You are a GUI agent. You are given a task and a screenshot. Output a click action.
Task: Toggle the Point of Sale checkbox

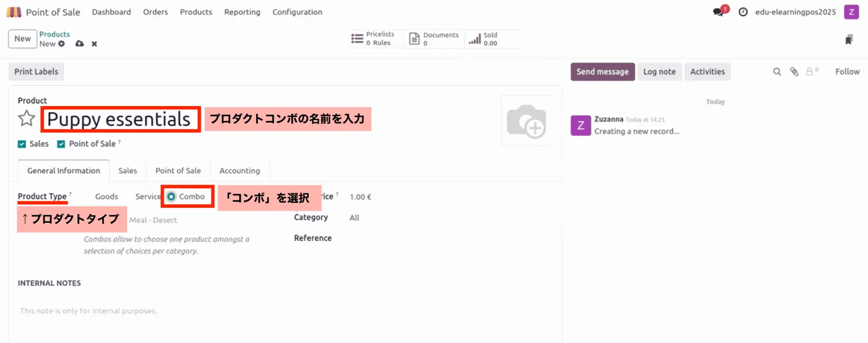pyautogui.click(x=61, y=144)
